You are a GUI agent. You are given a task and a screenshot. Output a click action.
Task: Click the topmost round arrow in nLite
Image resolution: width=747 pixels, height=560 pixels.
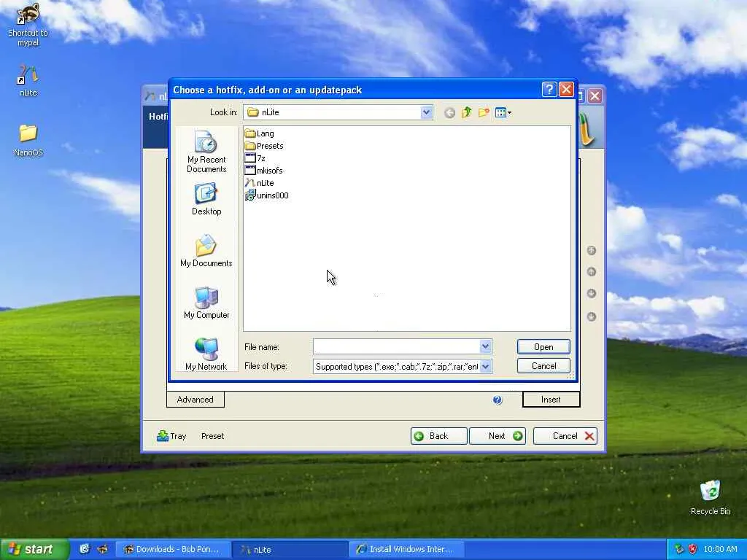point(591,251)
